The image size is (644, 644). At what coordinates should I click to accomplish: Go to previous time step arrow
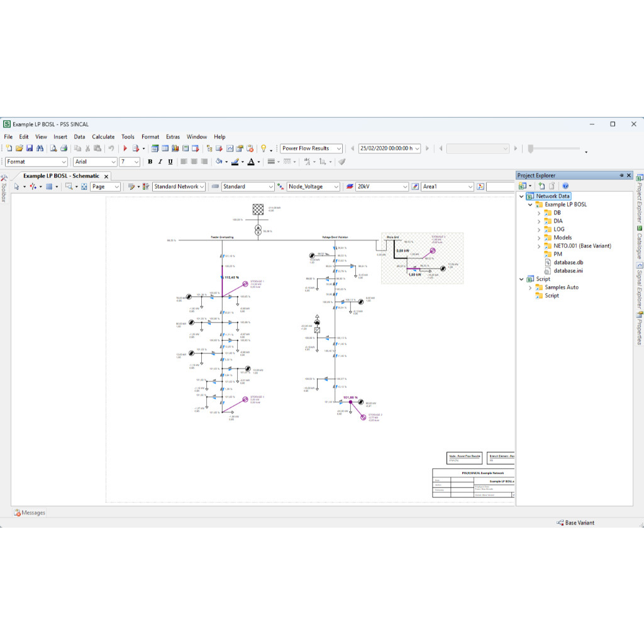click(352, 148)
